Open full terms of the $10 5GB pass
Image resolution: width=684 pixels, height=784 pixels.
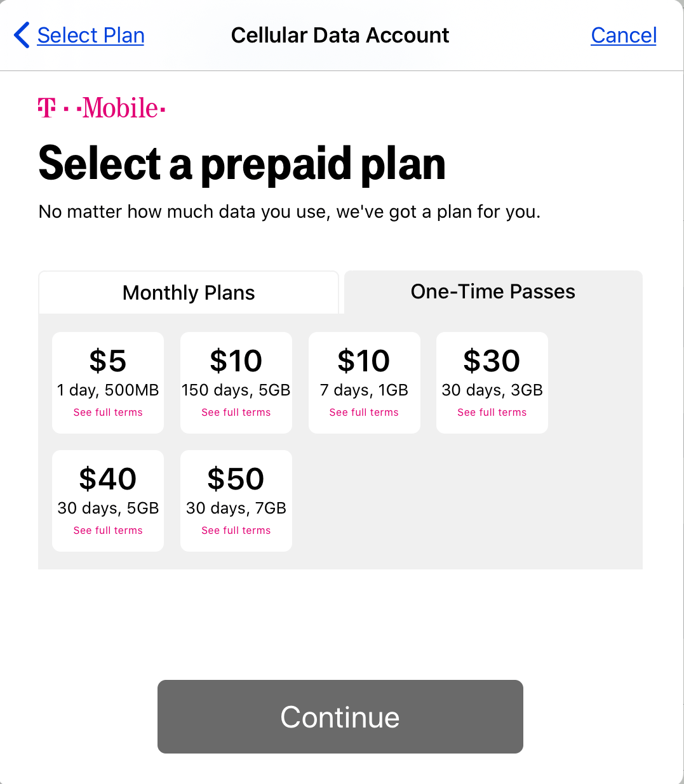pyautogui.click(x=236, y=412)
